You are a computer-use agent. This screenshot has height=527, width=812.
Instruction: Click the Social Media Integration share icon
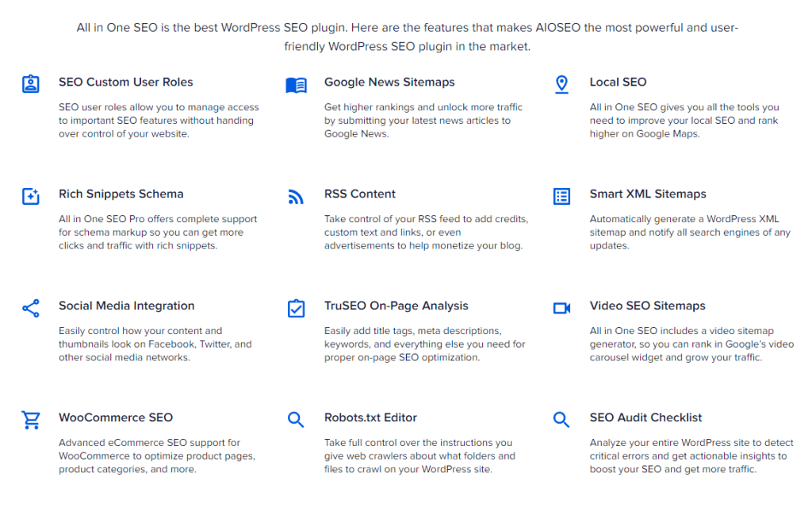click(30, 306)
